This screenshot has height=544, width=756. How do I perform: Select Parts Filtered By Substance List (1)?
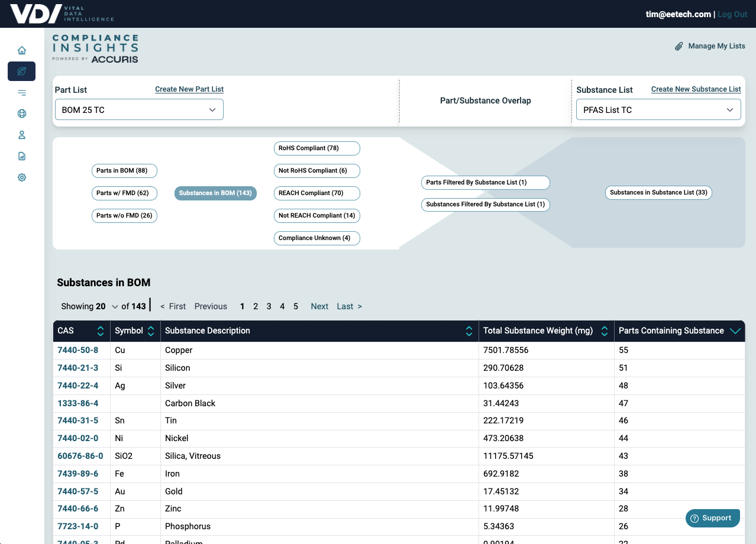tap(485, 183)
